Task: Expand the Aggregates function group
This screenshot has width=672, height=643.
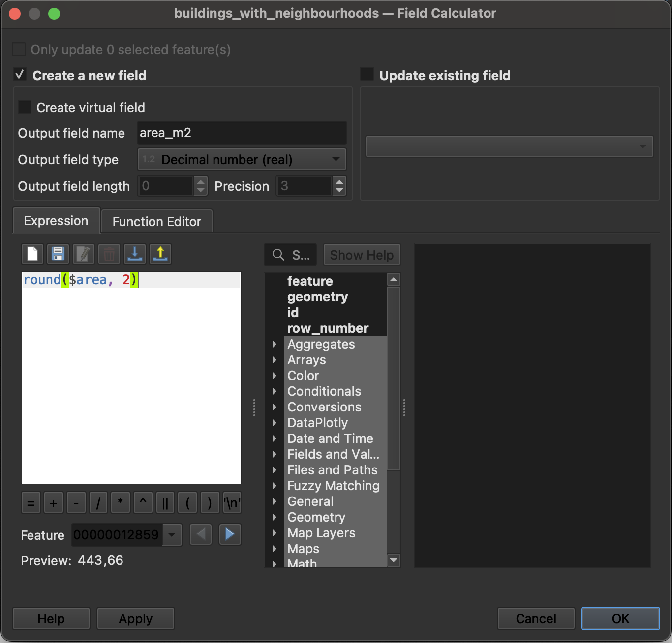Action: pos(275,344)
